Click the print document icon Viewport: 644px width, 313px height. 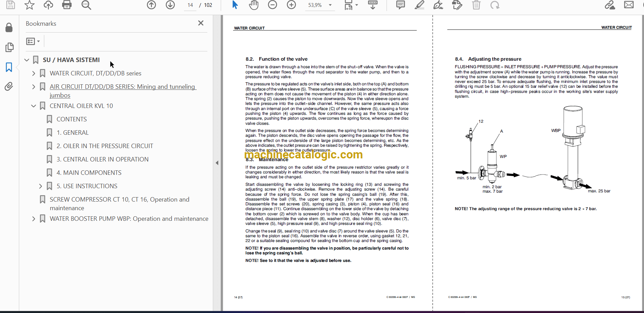click(67, 5)
